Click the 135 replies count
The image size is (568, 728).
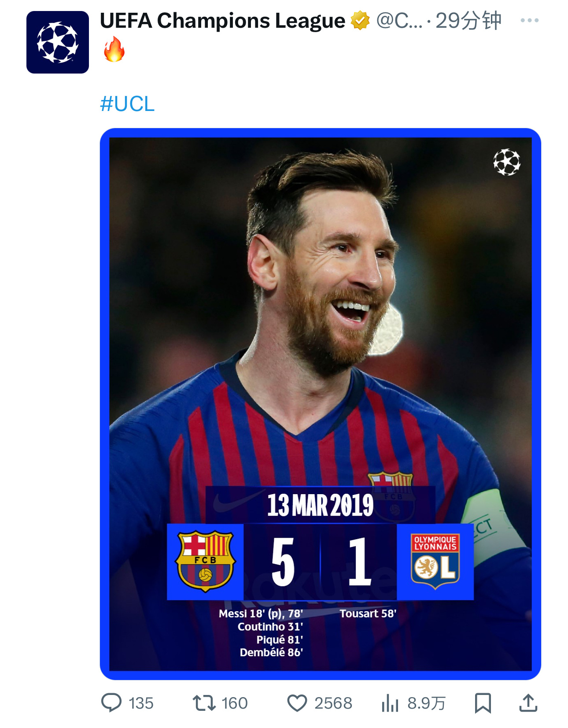click(x=141, y=703)
